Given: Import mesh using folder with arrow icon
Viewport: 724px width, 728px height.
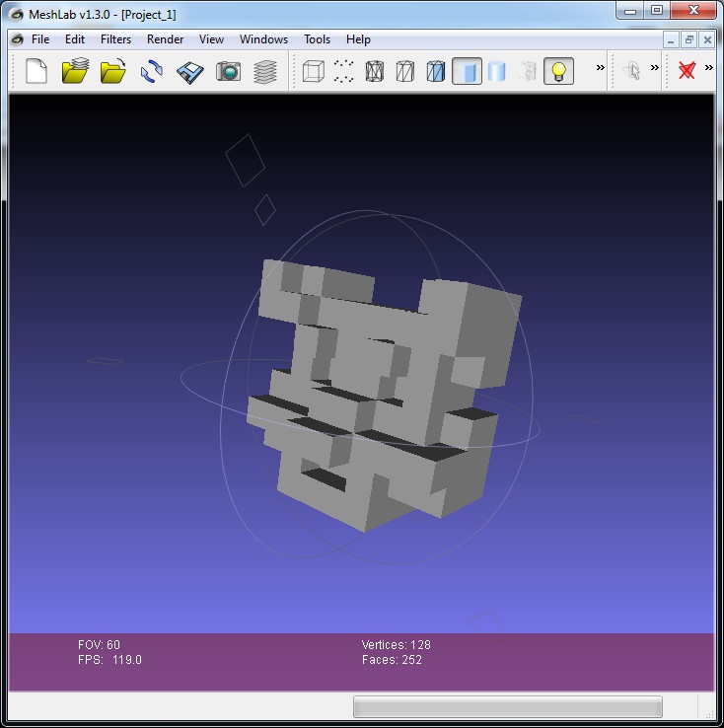Looking at the screenshot, I should [x=113, y=71].
